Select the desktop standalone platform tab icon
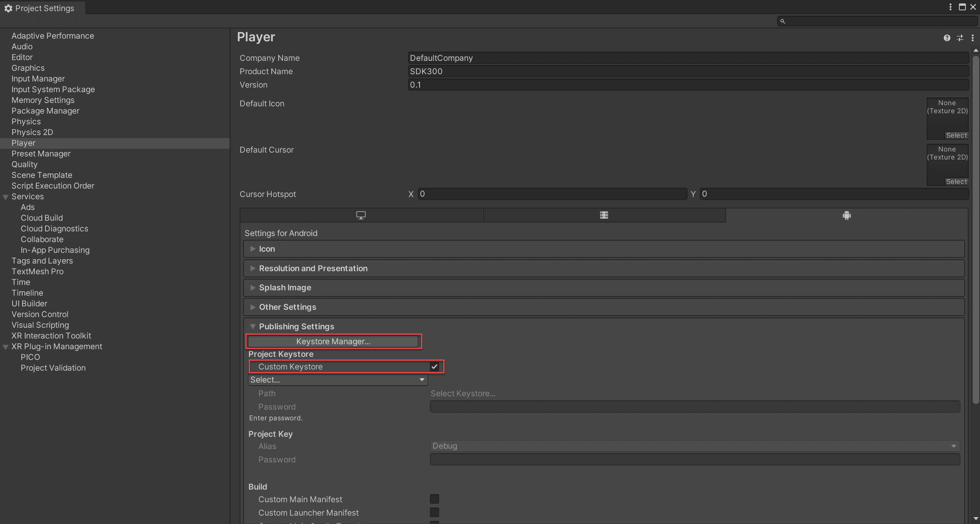The height and width of the screenshot is (524, 980). 361,215
